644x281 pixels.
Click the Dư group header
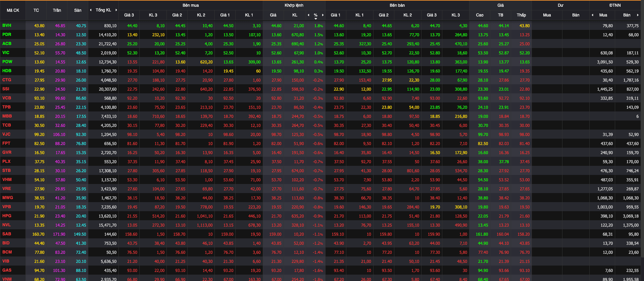pyautogui.click(x=560, y=5)
